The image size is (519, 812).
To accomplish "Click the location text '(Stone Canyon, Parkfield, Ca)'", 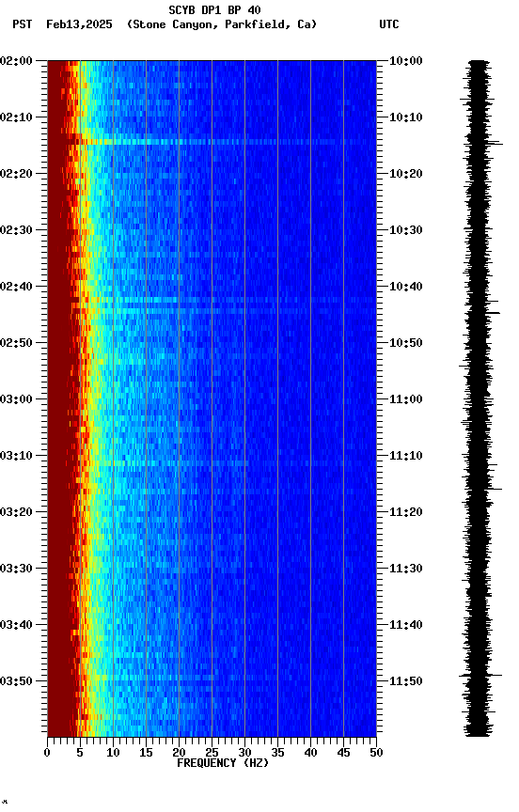I will tap(222, 24).
